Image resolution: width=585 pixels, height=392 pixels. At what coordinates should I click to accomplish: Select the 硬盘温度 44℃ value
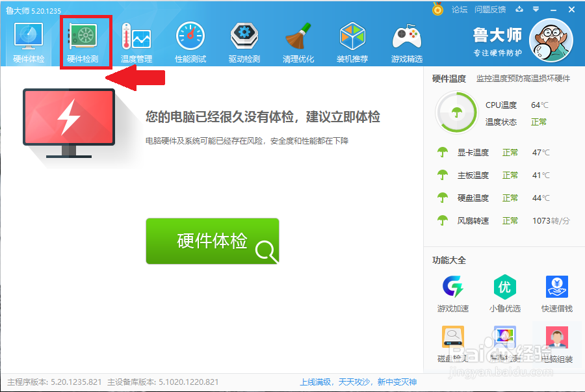tap(541, 198)
